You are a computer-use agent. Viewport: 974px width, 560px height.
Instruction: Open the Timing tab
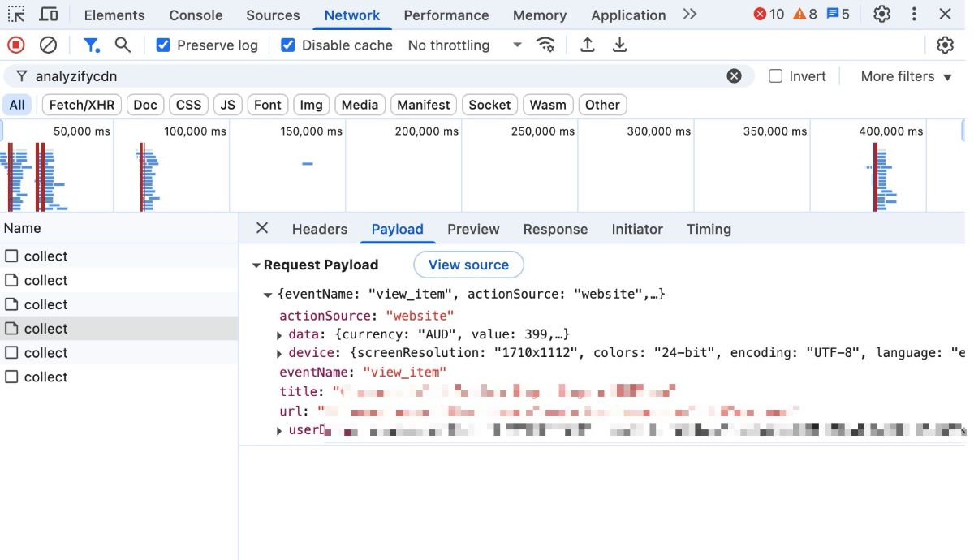pyautogui.click(x=709, y=229)
